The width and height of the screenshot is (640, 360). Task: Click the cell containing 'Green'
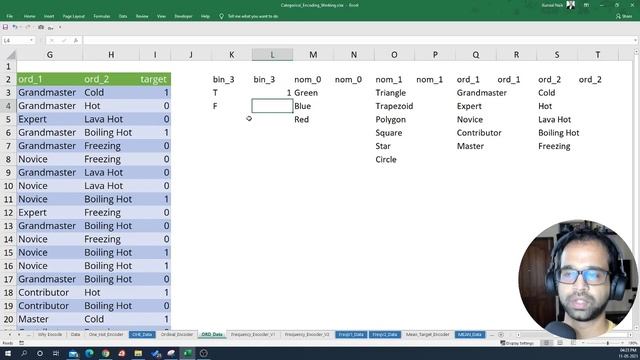(313, 93)
